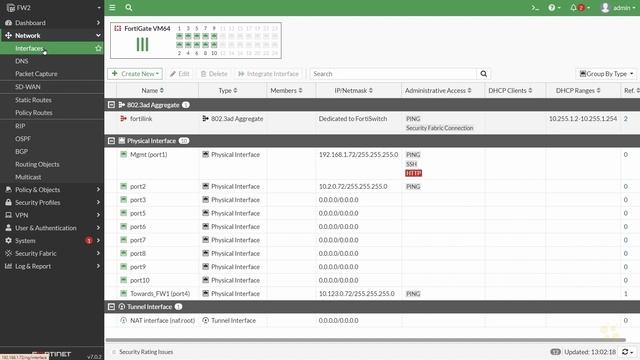The width and height of the screenshot is (640, 360).
Task: Open Group By Type dropdown
Action: (x=606, y=74)
